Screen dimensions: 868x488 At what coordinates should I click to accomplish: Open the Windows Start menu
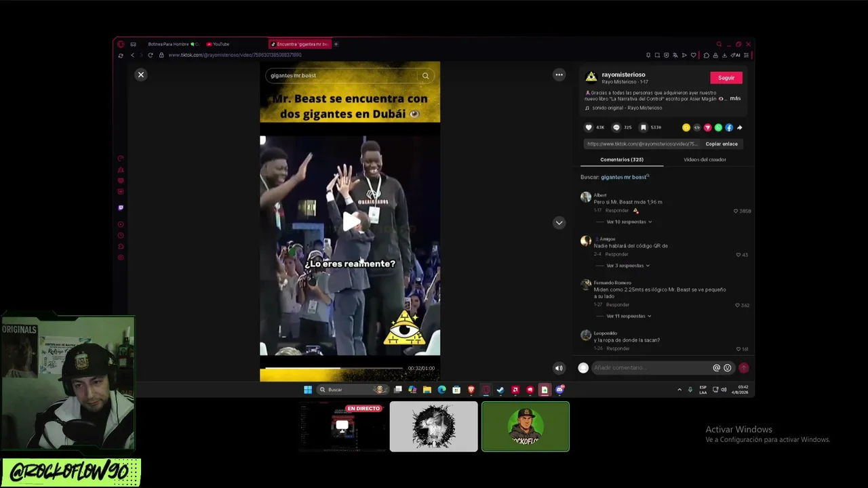pos(308,390)
